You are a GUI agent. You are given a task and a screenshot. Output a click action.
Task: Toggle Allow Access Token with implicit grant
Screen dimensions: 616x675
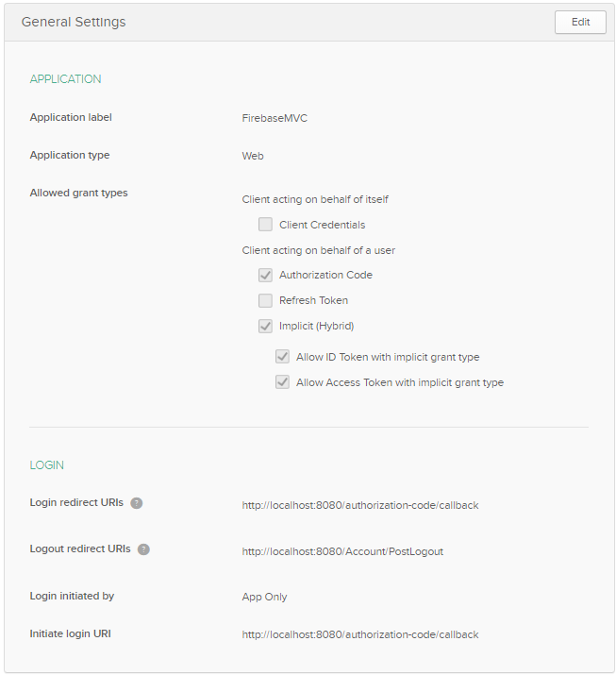[283, 382]
